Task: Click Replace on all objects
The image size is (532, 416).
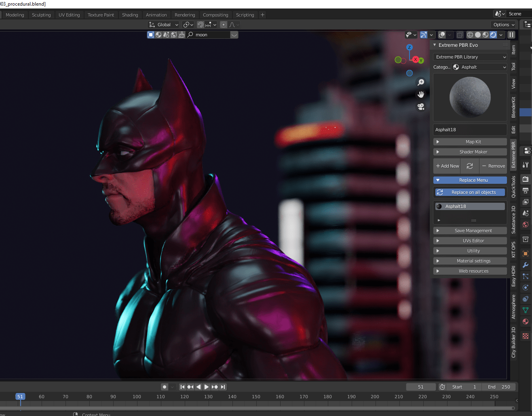Action: (x=470, y=192)
